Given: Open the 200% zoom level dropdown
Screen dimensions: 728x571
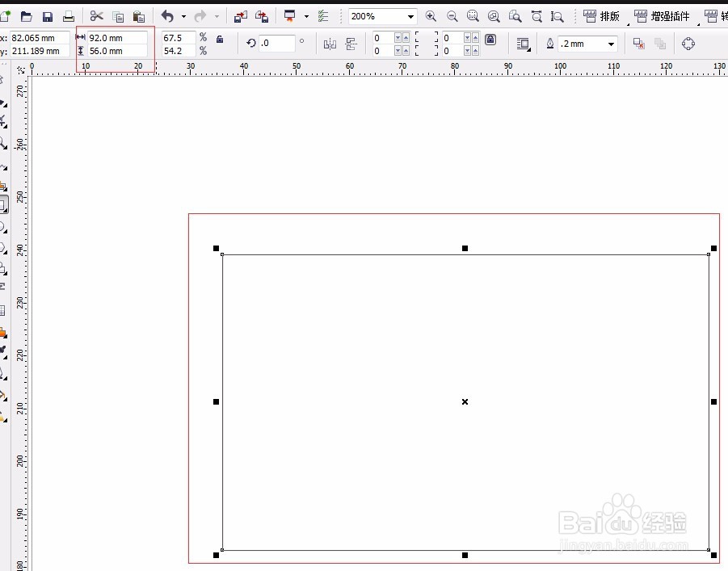Looking at the screenshot, I should [x=410, y=17].
